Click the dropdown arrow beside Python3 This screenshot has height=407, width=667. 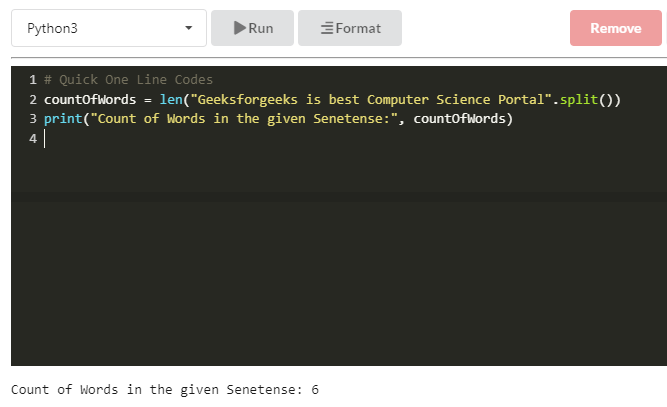tap(189, 28)
